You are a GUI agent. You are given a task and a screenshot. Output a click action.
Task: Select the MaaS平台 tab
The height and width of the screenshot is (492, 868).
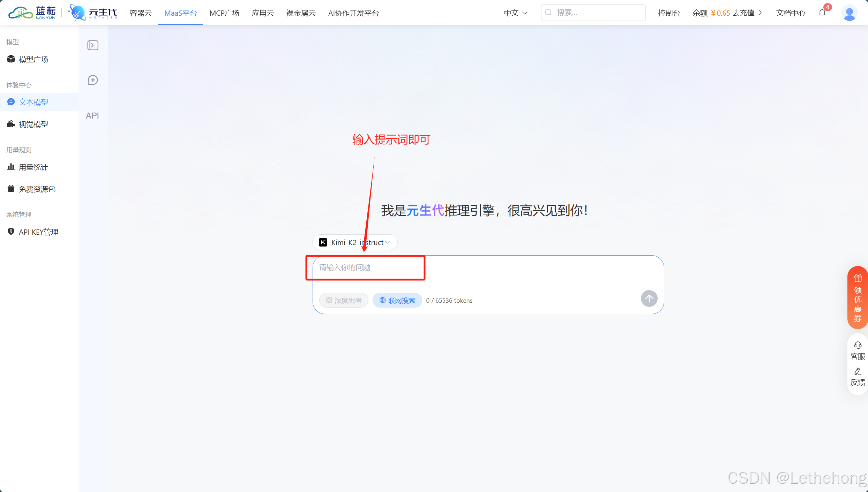[x=180, y=13]
